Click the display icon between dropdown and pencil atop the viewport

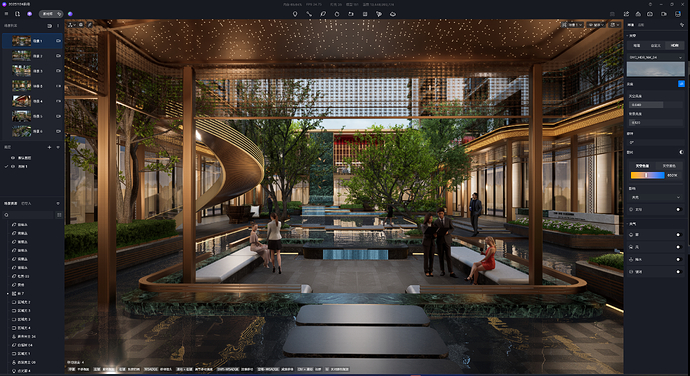pos(81,25)
